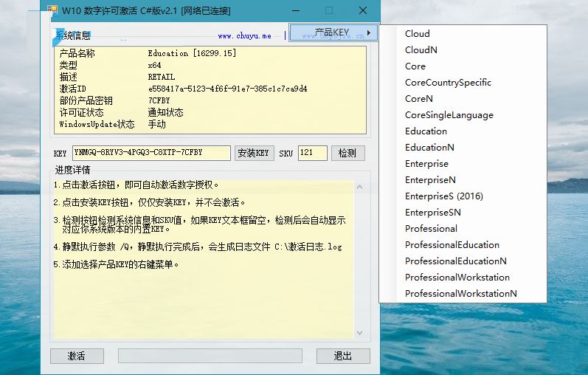Click the scroll up arrow in 进度详情
Image resolution: width=588 pixels, height=375 pixels.
coord(359,187)
